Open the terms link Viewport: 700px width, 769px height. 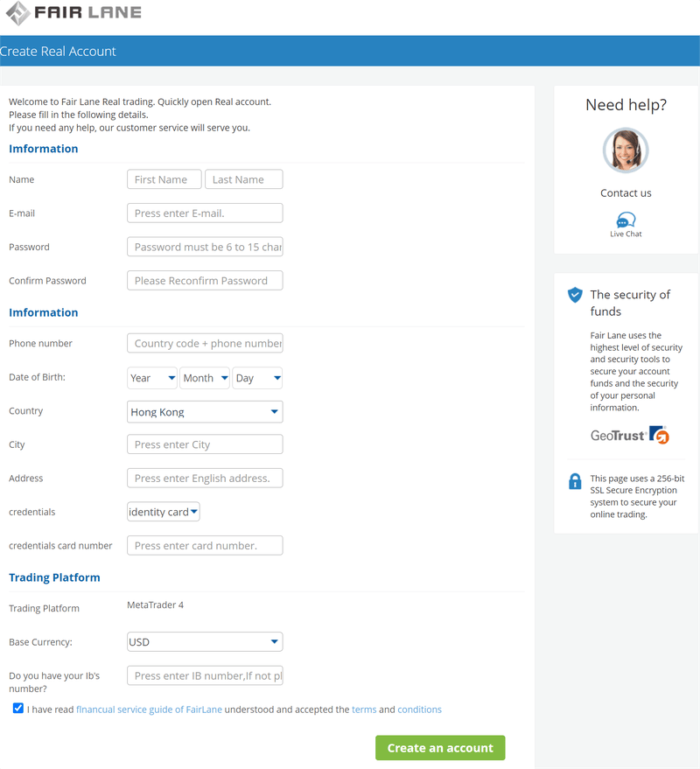pyautogui.click(x=364, y=710)
